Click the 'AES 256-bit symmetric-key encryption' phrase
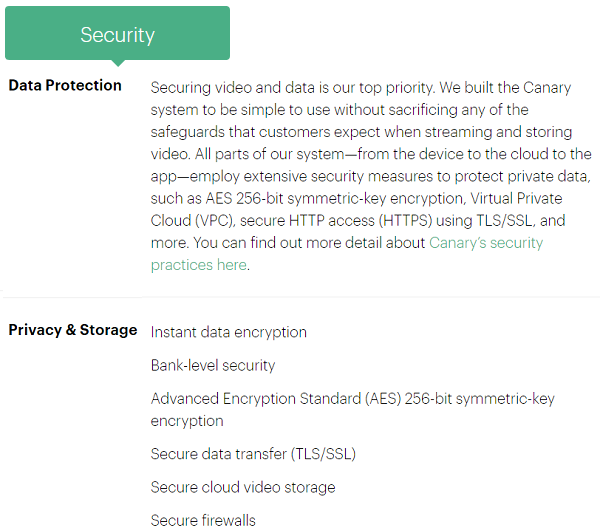Image resolution: width=600 pixels, height=532 pixels. click(334, 199)
